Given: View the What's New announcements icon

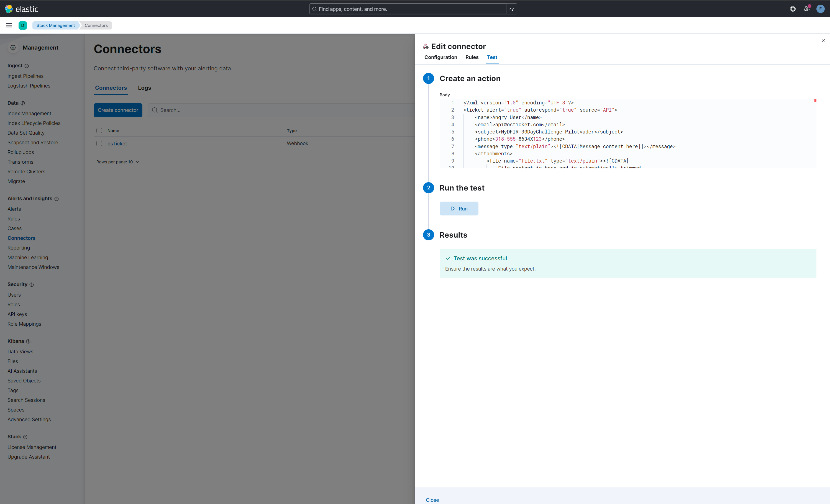Looking at the screenshot, I should (806, 9).
